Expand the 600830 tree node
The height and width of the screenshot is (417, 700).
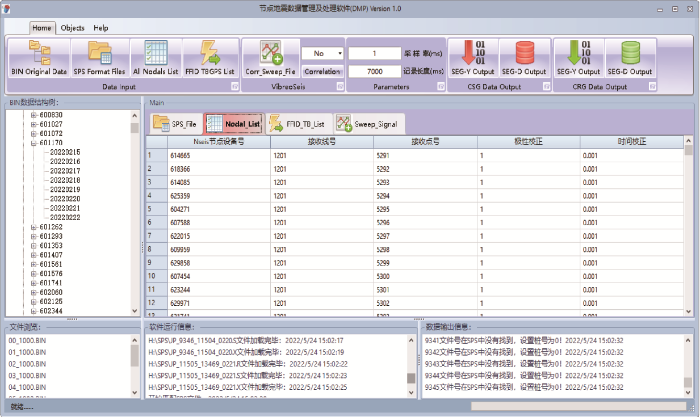tap(33, 114)
